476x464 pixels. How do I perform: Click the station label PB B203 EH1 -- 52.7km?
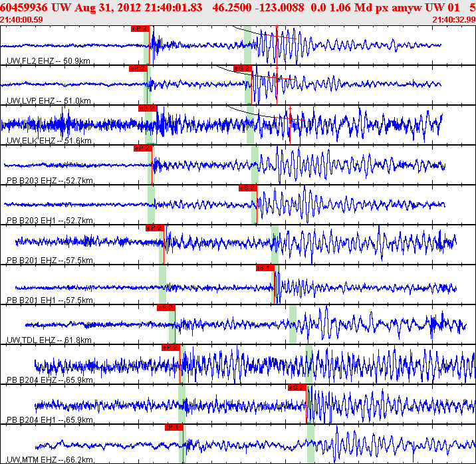coord(50,221)
